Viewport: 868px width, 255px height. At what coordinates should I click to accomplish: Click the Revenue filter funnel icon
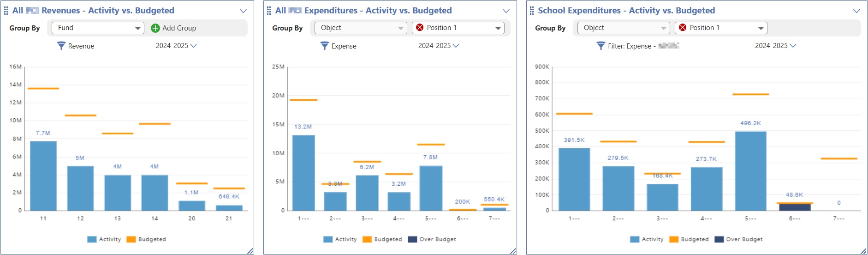[x=61, y=46]
